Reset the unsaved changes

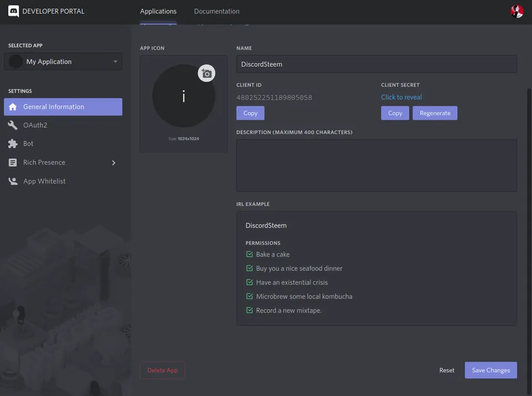click(447, 370)
